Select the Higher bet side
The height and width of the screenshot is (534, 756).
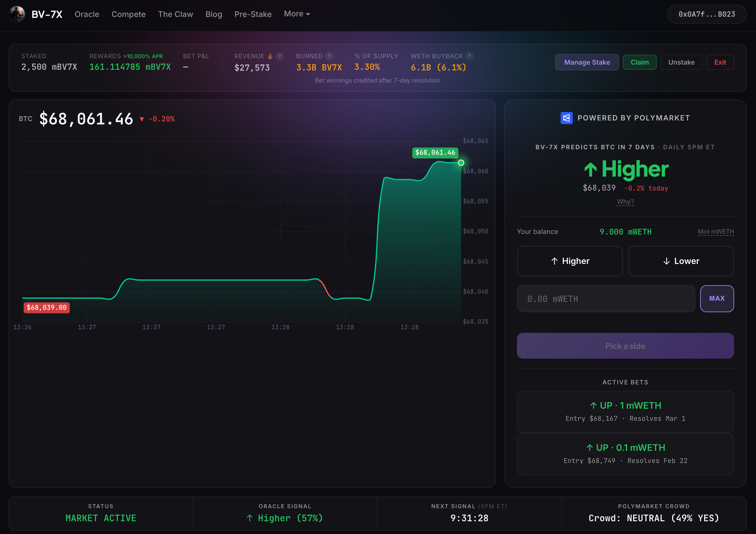[570, 261]
